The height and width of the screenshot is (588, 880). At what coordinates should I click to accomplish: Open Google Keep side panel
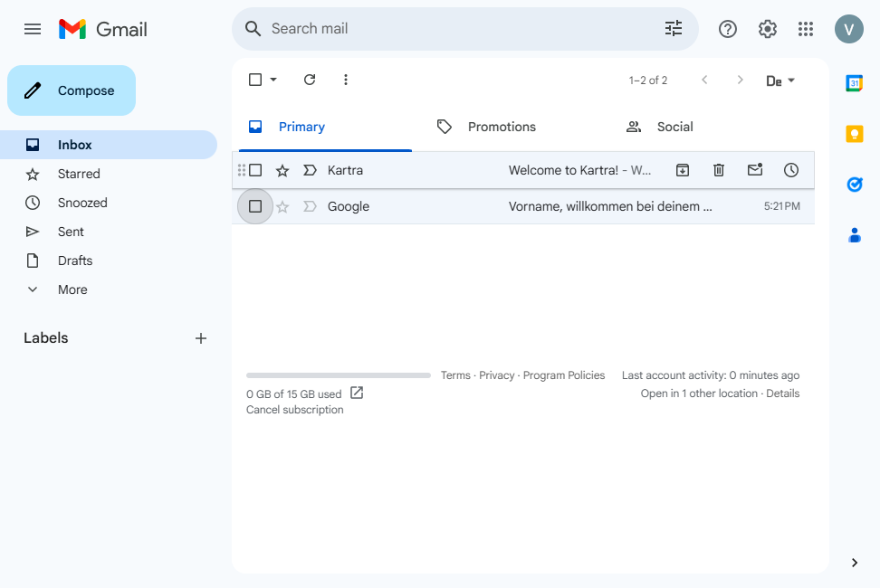(x=854, y=134)
